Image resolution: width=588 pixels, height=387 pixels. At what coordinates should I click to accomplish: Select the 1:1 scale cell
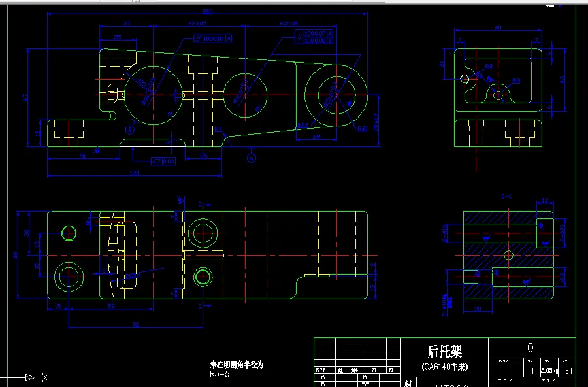click(566, 370)
